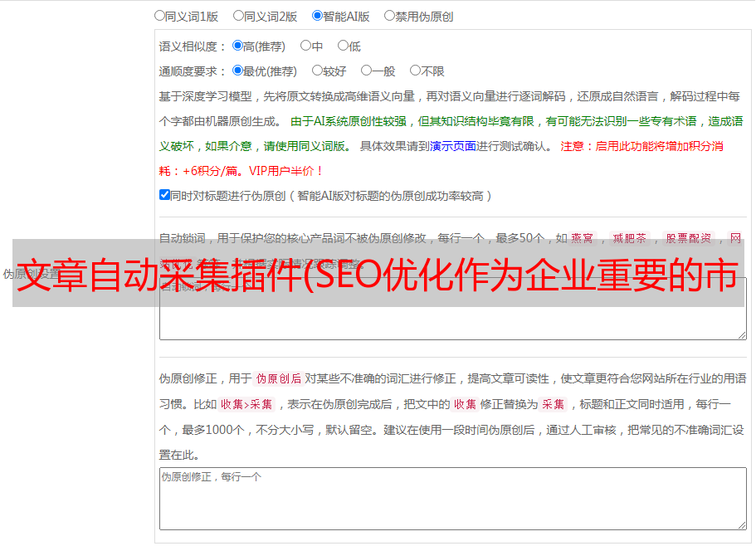Click into the 自动锁词 text area
This screenshot has height=546, width=756.
pos(453,309)
